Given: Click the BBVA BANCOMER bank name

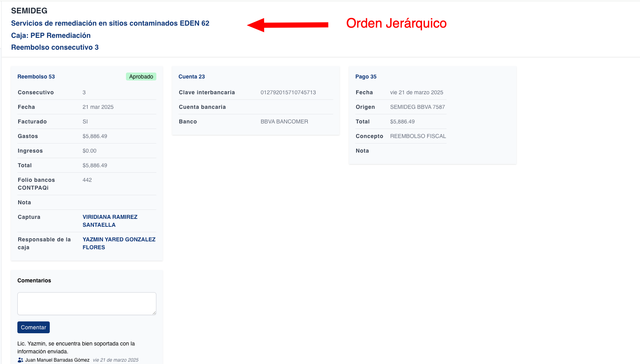Looking at the screenshot, I should pos(284,121).
